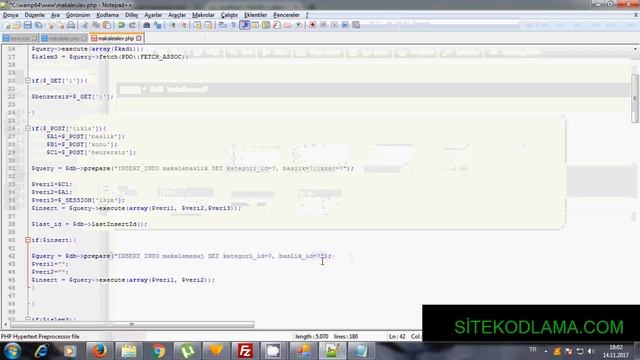Click the Save All toolbar icon
Screen dimensions: 640x360
(38, 25)
